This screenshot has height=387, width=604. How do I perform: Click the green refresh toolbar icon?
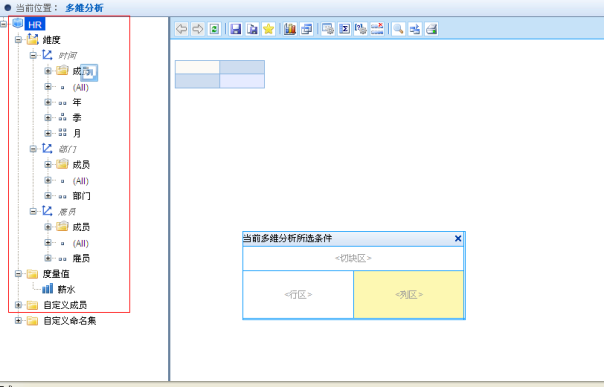(x=214, y=29)
